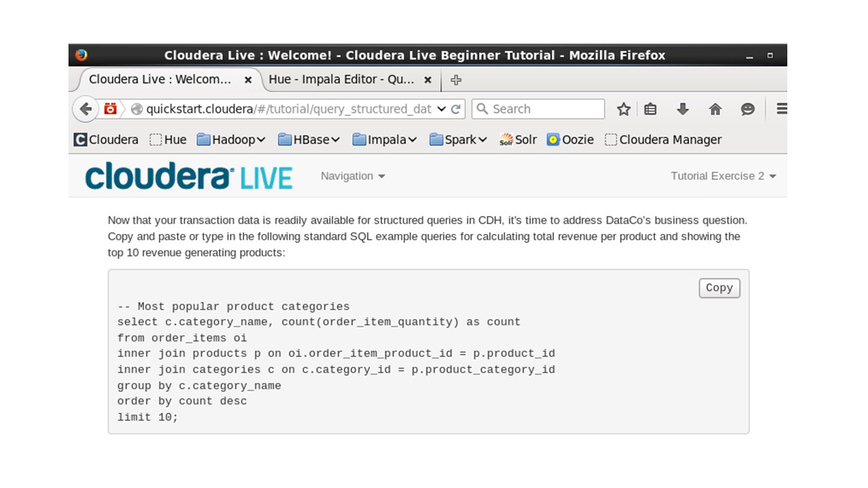Show bookmarks list icon
Image resolution: width=868 pixels, height=488 pixels.
(650, 109)
